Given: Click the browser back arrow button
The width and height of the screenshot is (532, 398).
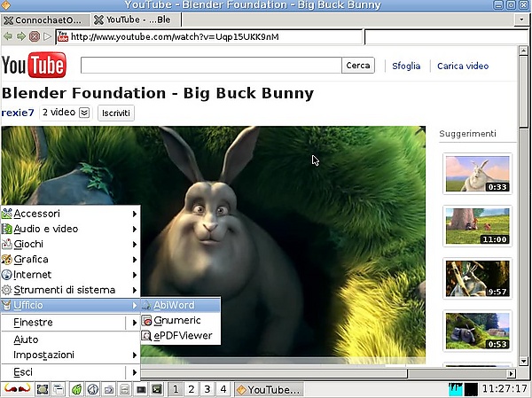Looking at the screenshot, I should click(x=9, y=36).
